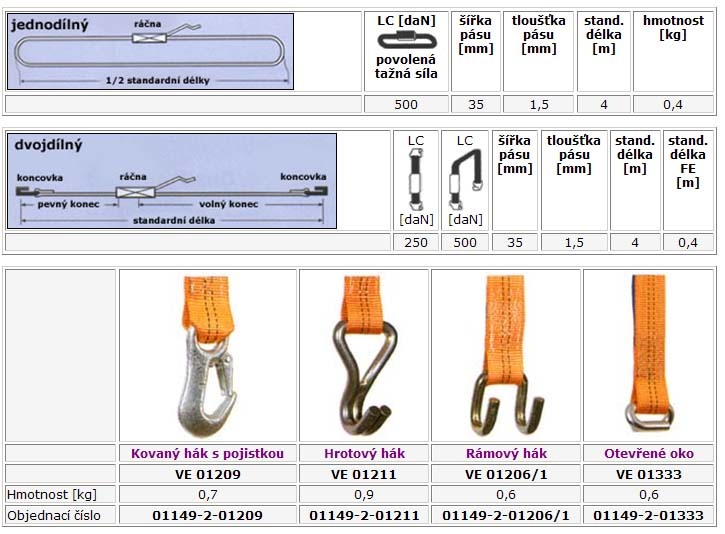
Task: Click weight value 0,6 for VE 01206/1
Action: (506, 495)
